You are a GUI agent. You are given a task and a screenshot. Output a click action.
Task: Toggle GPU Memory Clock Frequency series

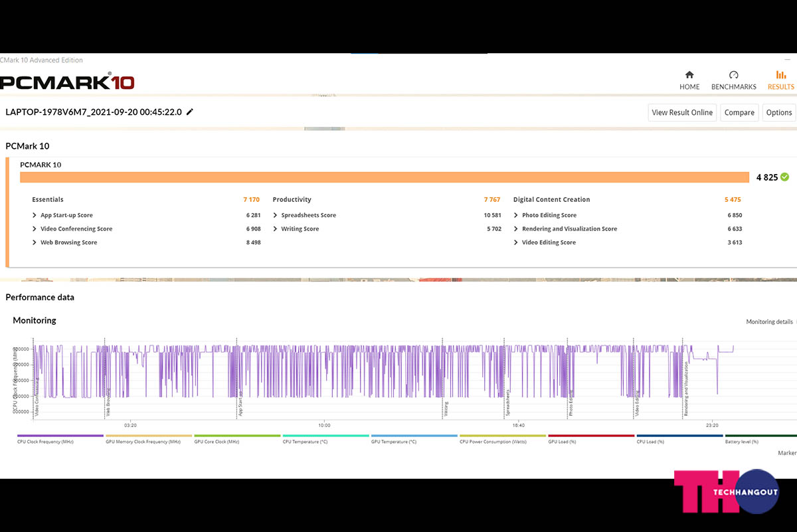(149, 440)
